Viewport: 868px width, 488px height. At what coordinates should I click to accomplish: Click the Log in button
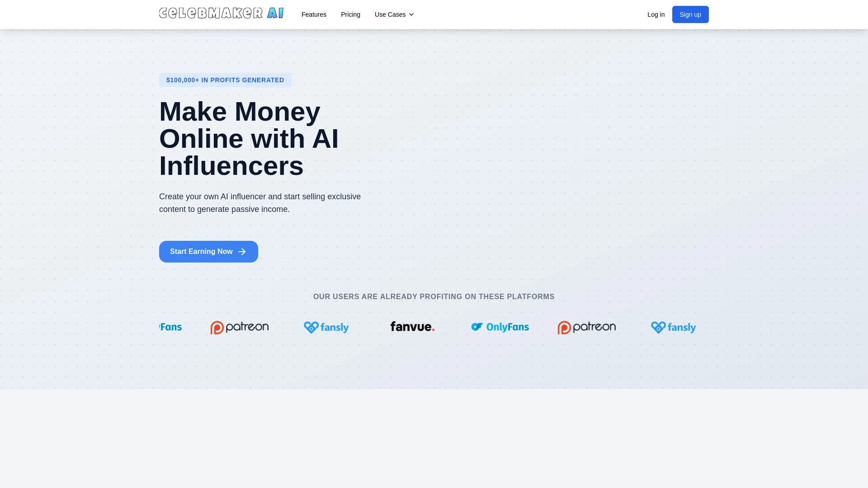click(656, 14)
